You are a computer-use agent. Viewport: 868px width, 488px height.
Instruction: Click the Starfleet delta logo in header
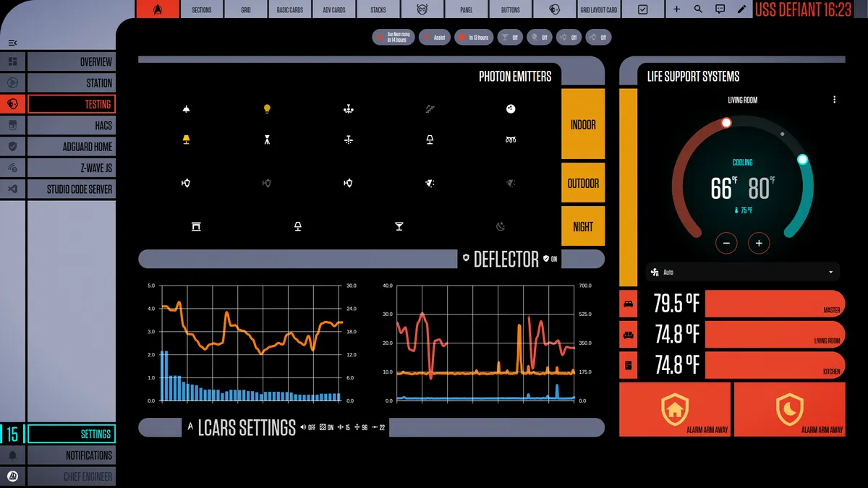click(x=158, y=9)
